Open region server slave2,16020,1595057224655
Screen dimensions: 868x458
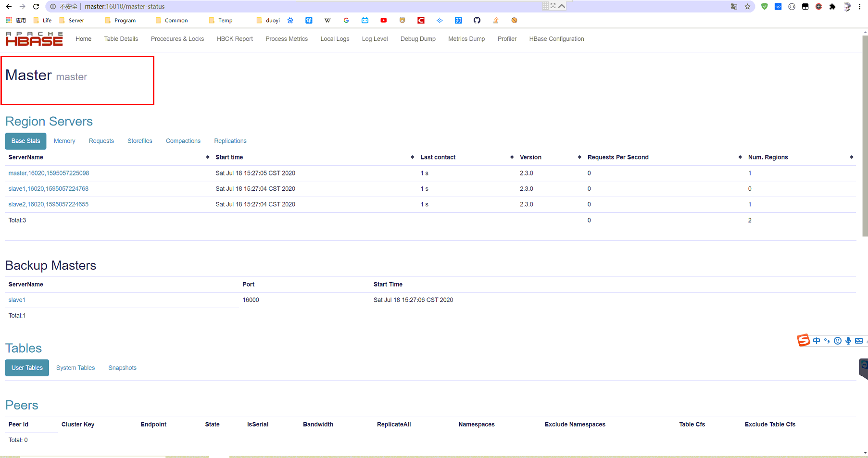(x=49, y=204)
